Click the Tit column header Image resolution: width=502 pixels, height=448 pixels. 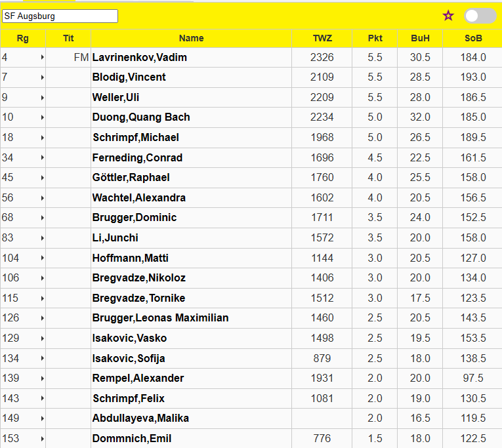68,38
